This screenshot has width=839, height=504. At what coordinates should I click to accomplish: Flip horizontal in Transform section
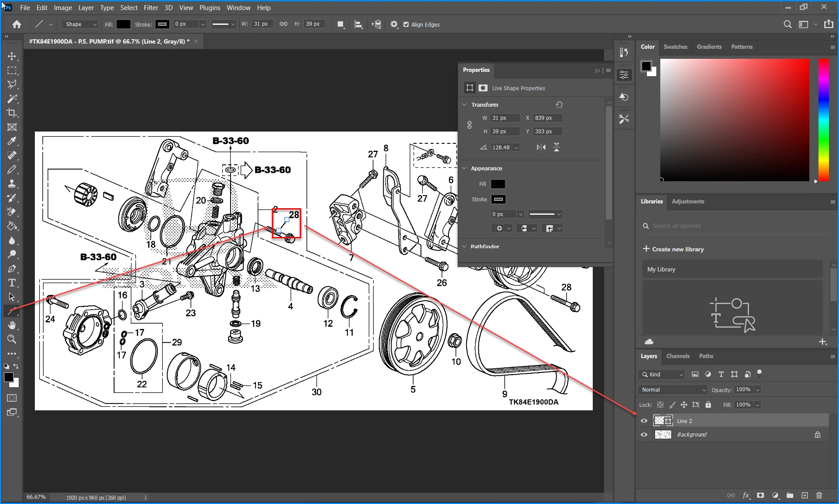click(541, 147)
